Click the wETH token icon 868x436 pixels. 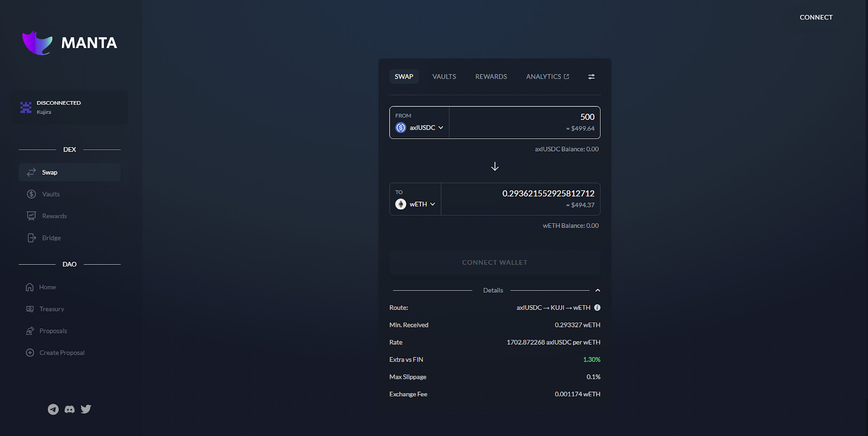pyautogui.click(x=401, y=204)
